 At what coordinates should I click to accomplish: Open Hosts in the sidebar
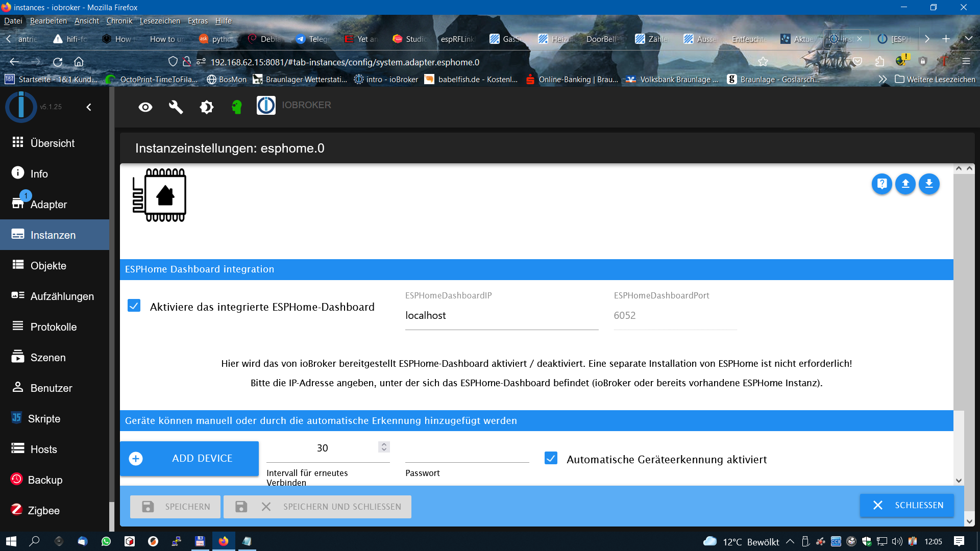click(x=55, y=449)
